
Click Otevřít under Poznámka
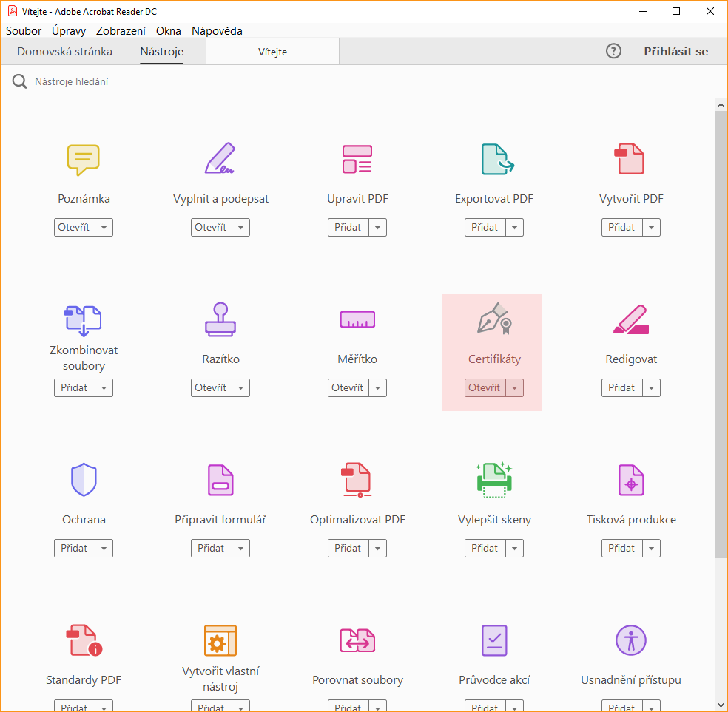pyautogui.click(x=74, y=227)
